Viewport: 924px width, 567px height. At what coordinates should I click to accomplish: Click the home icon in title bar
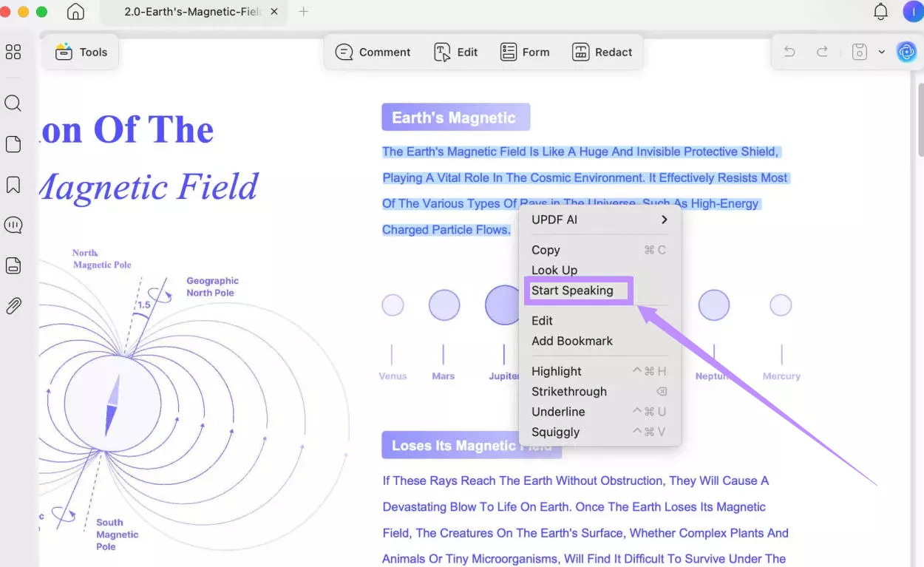point(75,12)
